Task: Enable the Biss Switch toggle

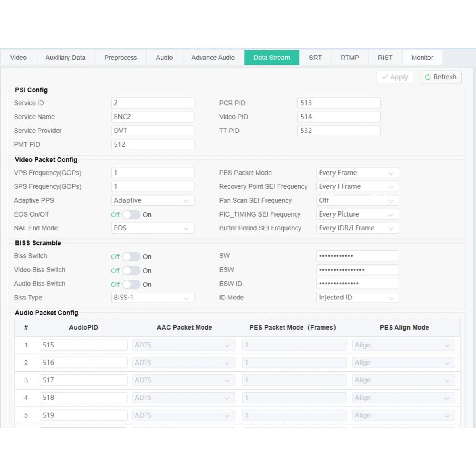Action: (x=131, y=257)
